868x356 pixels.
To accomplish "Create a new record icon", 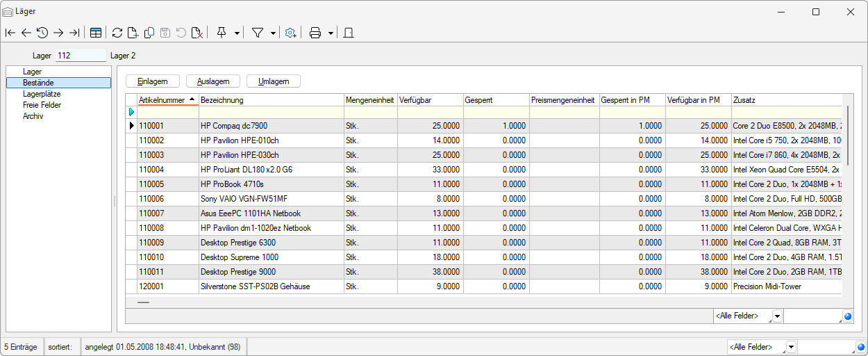I will [133, 33].
